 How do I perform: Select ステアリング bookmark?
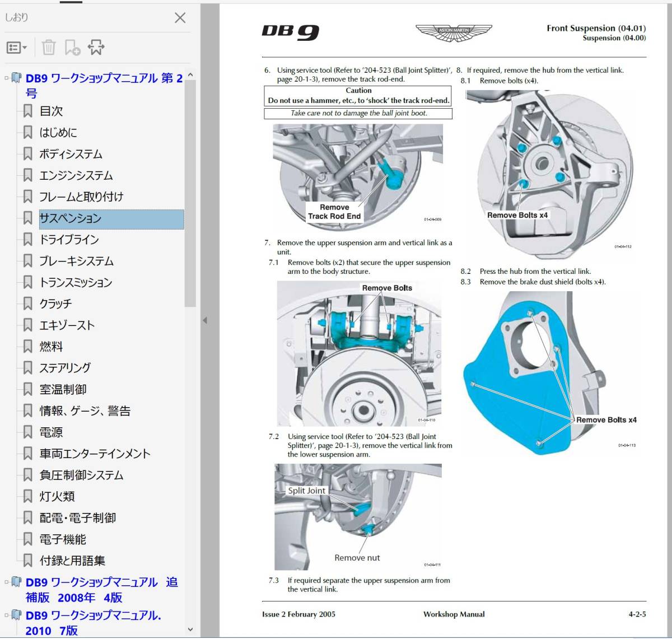[65, 368]
